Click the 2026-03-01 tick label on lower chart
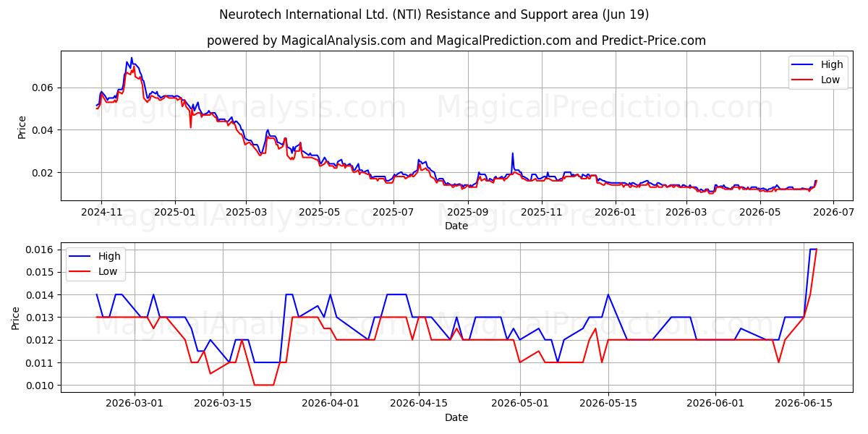The width and height of the screenshot is (868, 434). (135, 404)
